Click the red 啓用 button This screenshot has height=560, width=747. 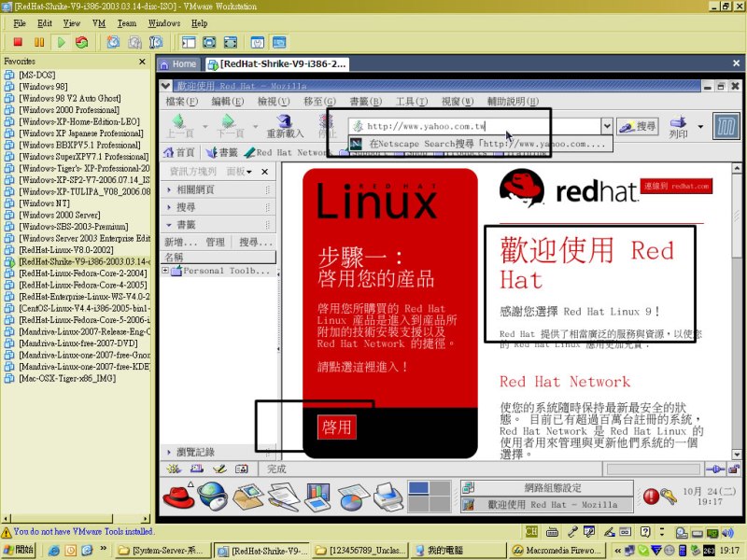click(x=336, y=427)
